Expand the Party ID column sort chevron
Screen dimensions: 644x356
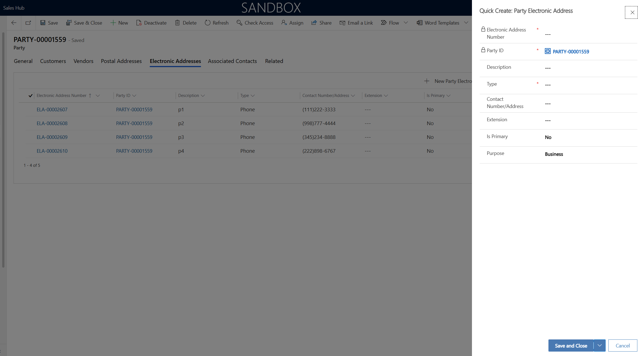[x=135, y=96]
